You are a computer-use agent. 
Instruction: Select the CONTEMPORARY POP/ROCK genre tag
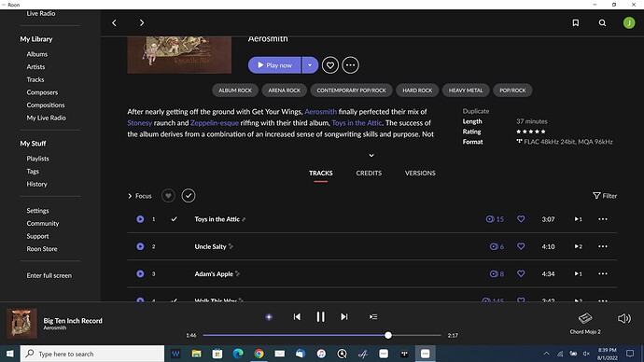(352, 90)
